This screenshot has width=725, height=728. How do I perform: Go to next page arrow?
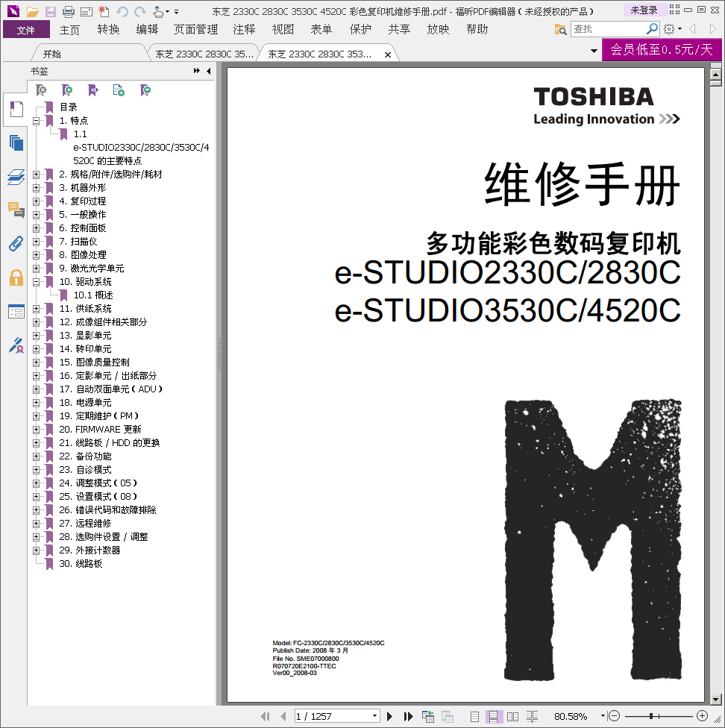click(390, 716)
